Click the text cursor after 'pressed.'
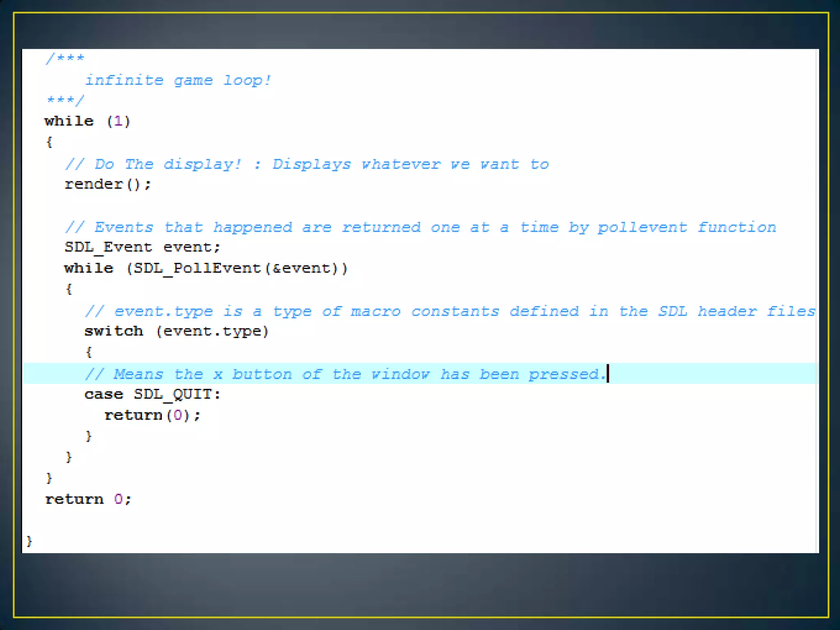The height and width of the screenshot is (630, 840). (608, 373)
